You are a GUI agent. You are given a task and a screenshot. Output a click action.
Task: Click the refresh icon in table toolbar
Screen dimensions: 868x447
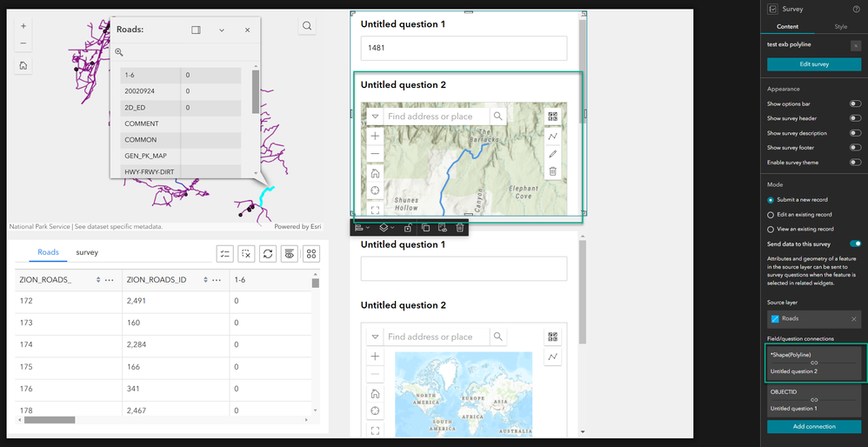[x=268, y=253]
